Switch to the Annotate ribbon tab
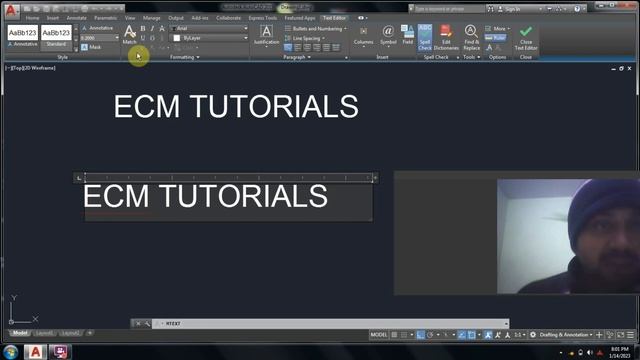This screenshot has width=640, height=360. [x=76, y=18]
